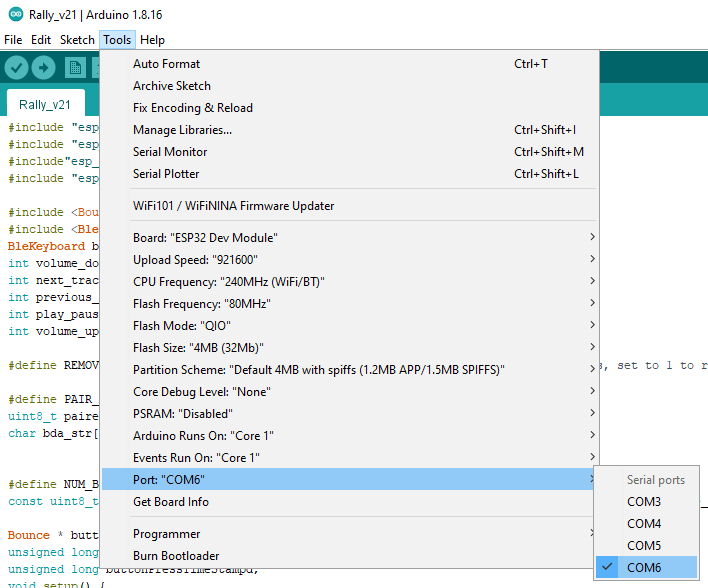
Task: Expand Flash Frequency "80MHz" submenu
Action: pyautogui.click(x=349, y=304)
